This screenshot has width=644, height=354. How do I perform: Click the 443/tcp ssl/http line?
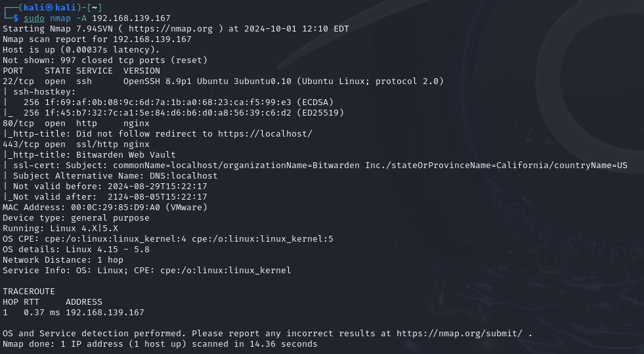click(x=76, y=144)
